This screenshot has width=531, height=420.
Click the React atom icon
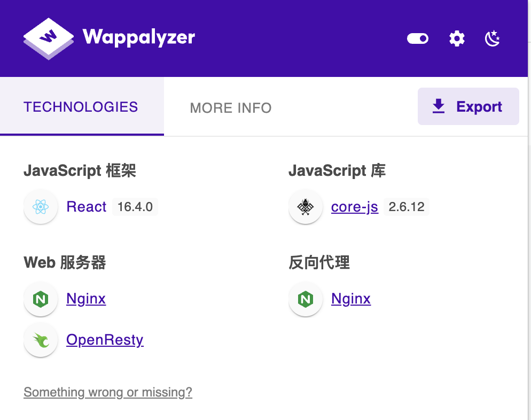[41, 207]
